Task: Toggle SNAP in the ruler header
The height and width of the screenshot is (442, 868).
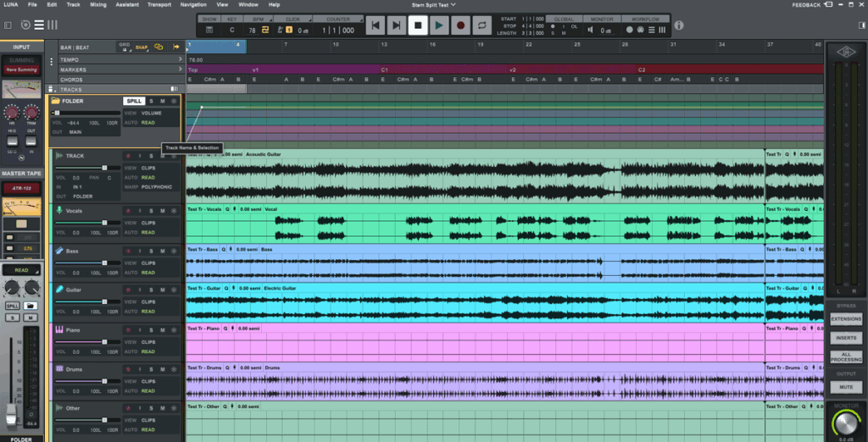Action: coord(142,47)
